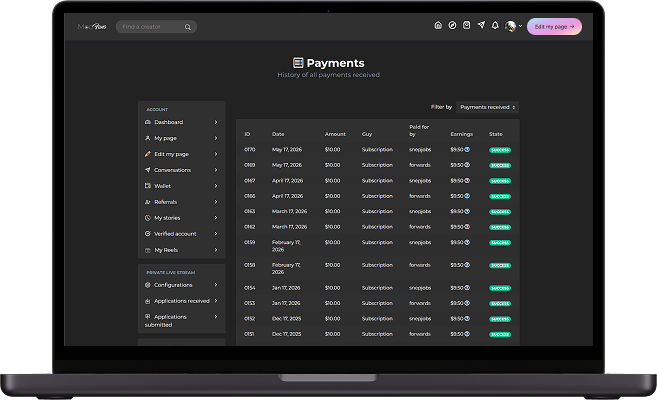Open the notifications bell

click(x=495, y=26)
